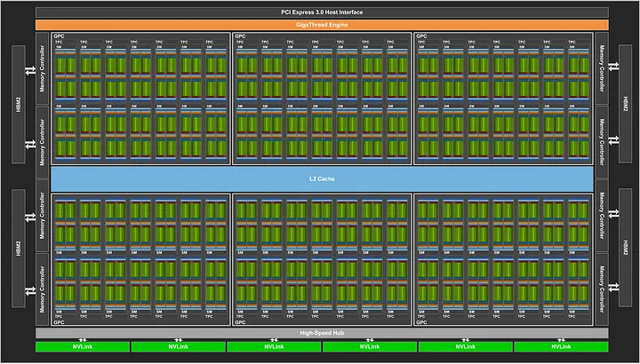Click the fifth NVLink block from the left

pos(465,347)
